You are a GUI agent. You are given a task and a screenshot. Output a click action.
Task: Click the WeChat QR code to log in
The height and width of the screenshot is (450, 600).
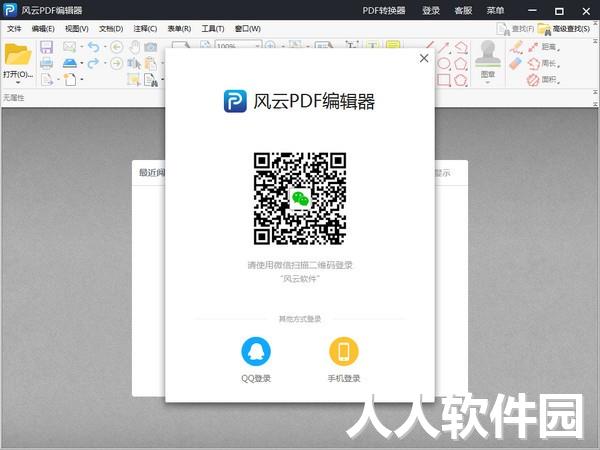(x=300, y=199)
